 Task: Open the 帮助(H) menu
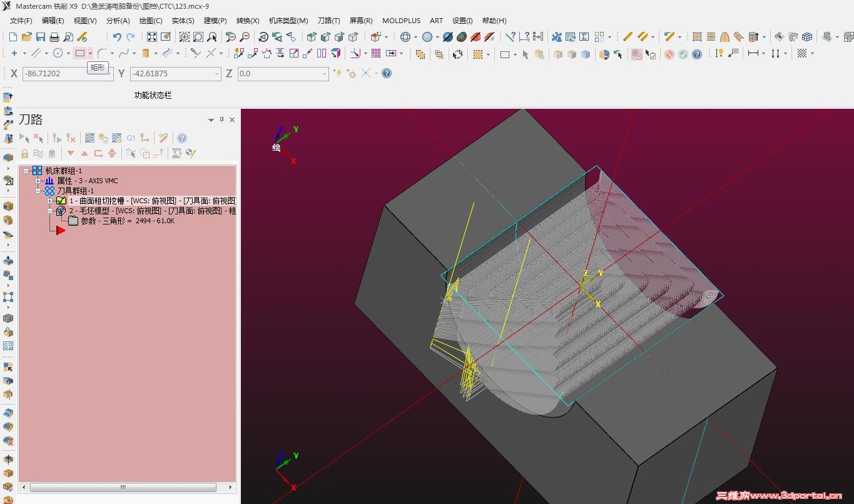[494, 21]
